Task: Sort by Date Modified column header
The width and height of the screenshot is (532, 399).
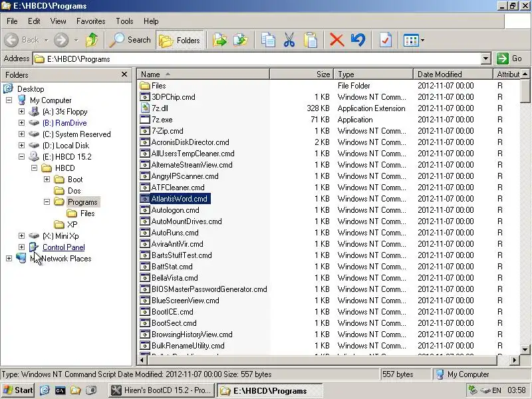Action: point(454,74)
